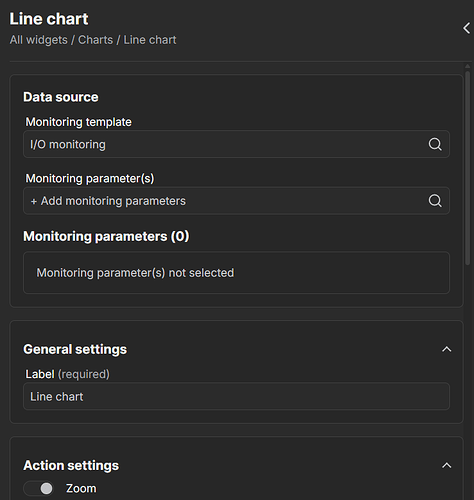The width and height of the screenshot is (474, 500).
Task: Toggle the Zoom switch
Action: pyautogui.click(x=38, y=489)
